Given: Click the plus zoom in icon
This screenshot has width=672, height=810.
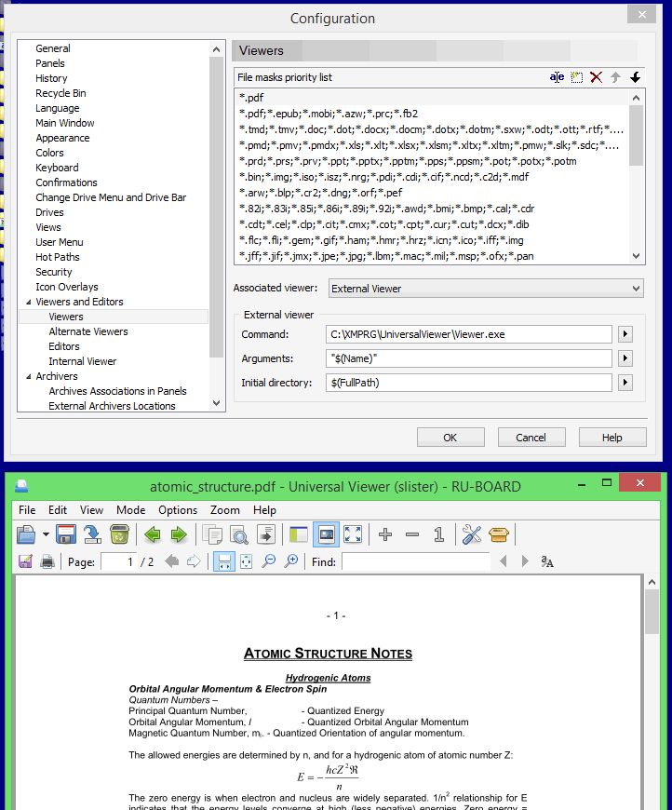Looking at the screenshot, I should pos(385,534).
